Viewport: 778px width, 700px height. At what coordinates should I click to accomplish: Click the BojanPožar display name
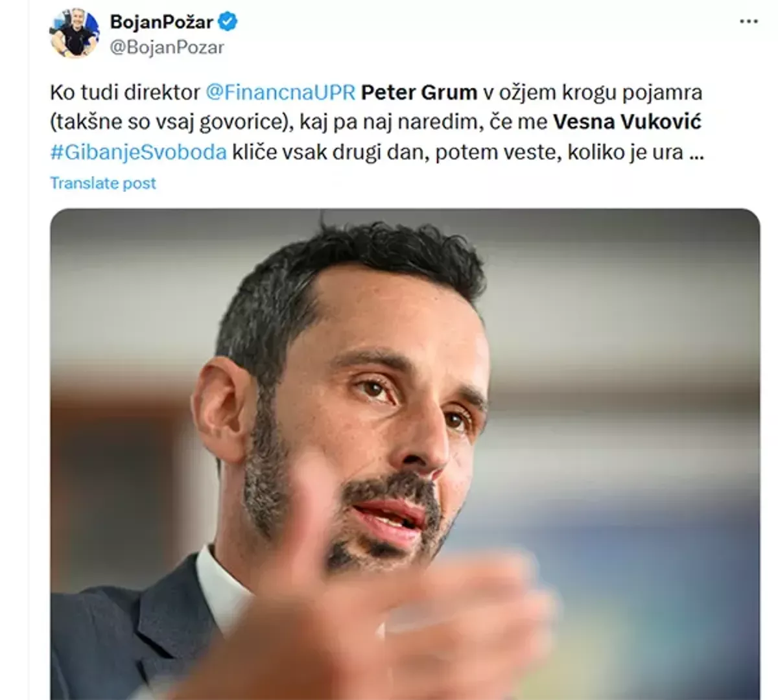161,21
